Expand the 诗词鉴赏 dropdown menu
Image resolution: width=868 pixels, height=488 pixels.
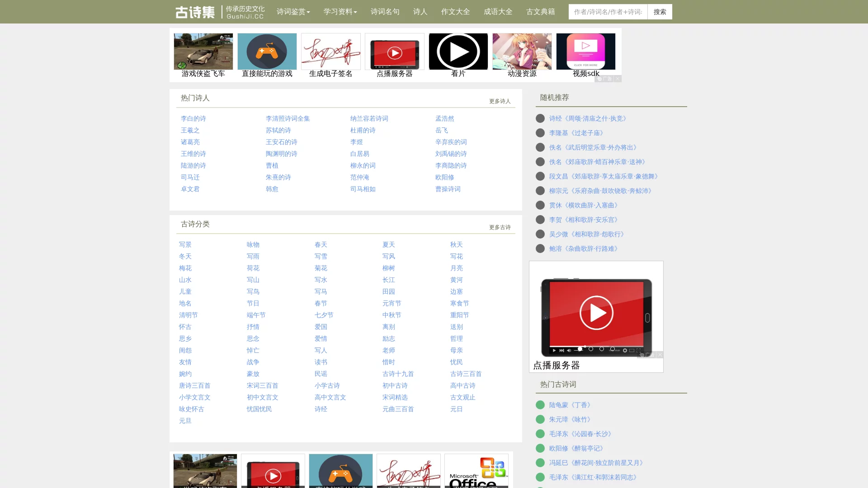[x=293, y=12]
